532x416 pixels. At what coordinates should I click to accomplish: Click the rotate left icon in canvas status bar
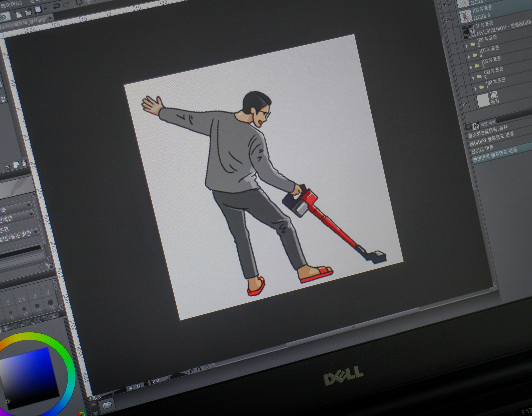tap(191, 371)
